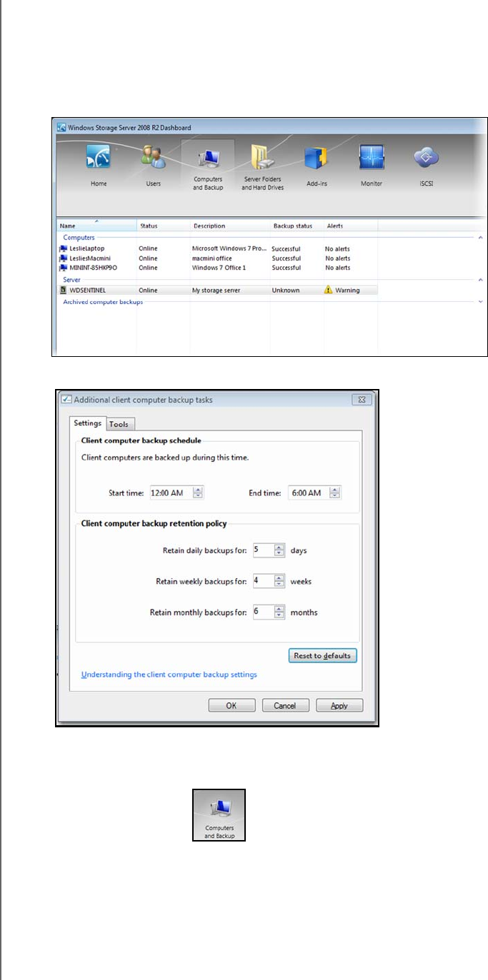Click the 'Unknown' backup status cell
Image resolution: width=488 pixels, height=980 pixels.
(286, 291)
